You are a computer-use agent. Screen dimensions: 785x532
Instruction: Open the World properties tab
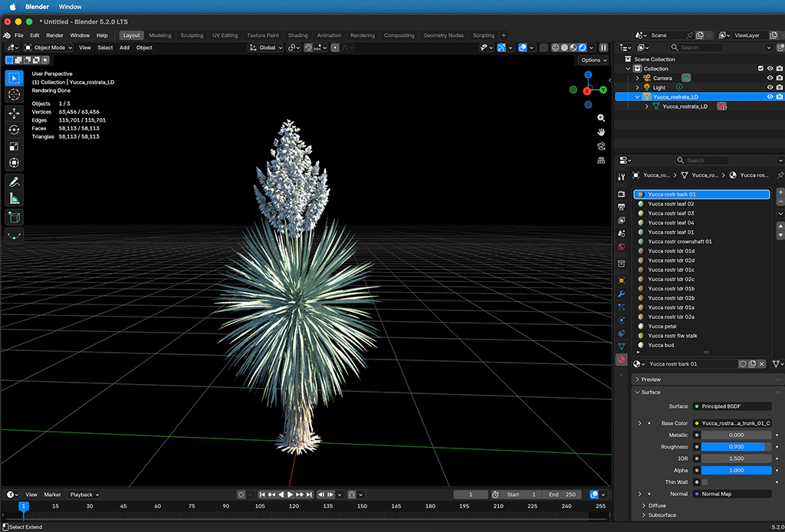click(x=621, y=246)
